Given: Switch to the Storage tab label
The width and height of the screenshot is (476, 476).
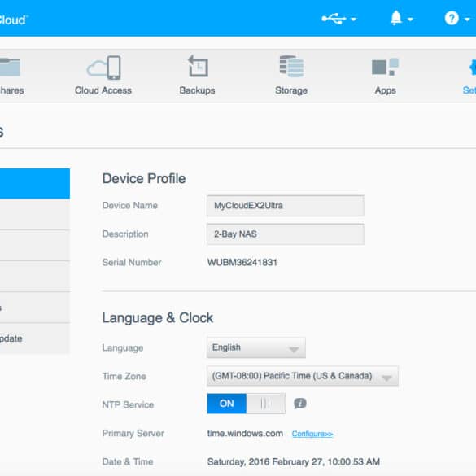Looking at the screenshot, I should [x=291, y=90].
